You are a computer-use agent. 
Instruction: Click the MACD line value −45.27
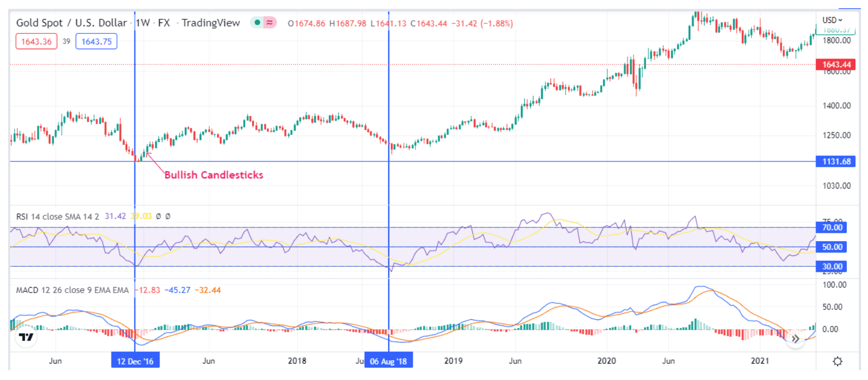click(178, 290)
